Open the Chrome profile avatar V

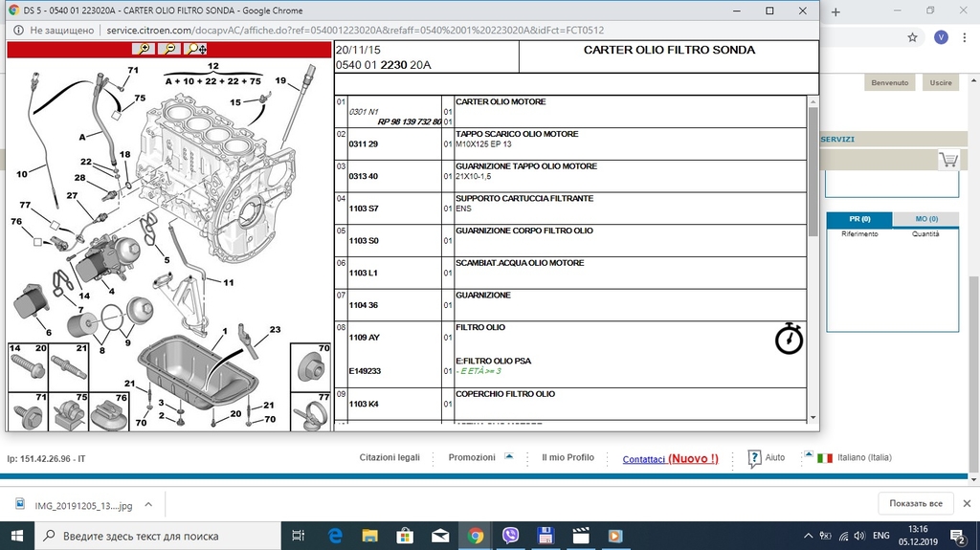pyautogui.click(x=941, y=37)
